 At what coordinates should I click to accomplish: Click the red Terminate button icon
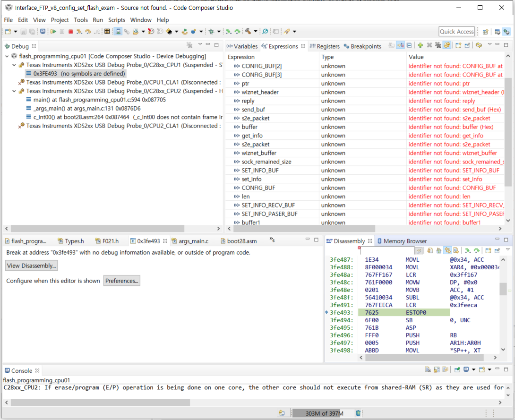(x=70, y=32)
